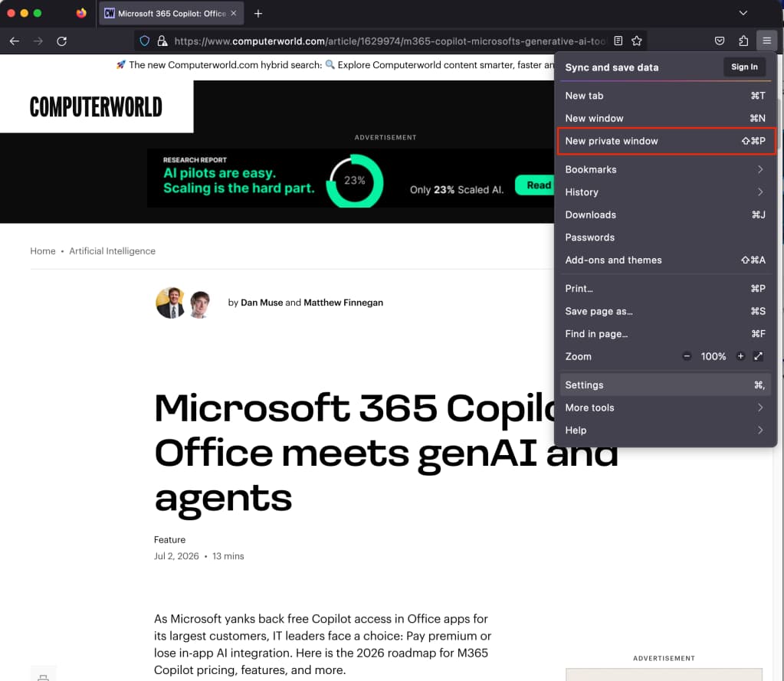Increase zoom with plus button
Image resolution: width=784 pixels, height=681 pixels.
tap(740, 356)
